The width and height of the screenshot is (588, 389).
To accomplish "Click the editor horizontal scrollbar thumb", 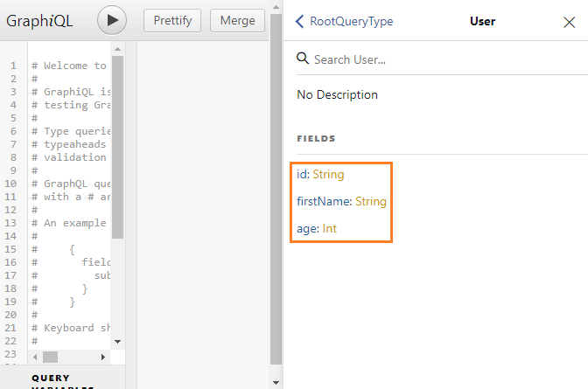I will tap(50, 357).
